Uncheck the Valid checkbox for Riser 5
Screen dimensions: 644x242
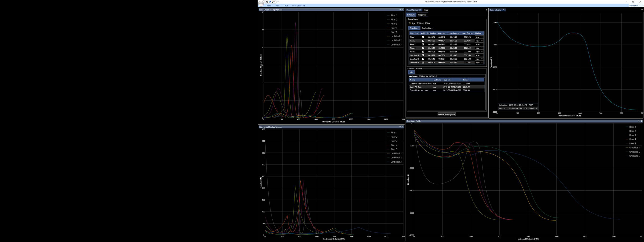pos(423,52)
